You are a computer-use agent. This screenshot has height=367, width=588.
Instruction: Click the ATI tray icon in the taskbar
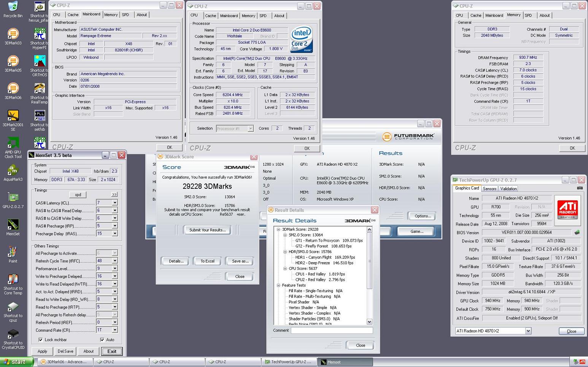point(582,362)
